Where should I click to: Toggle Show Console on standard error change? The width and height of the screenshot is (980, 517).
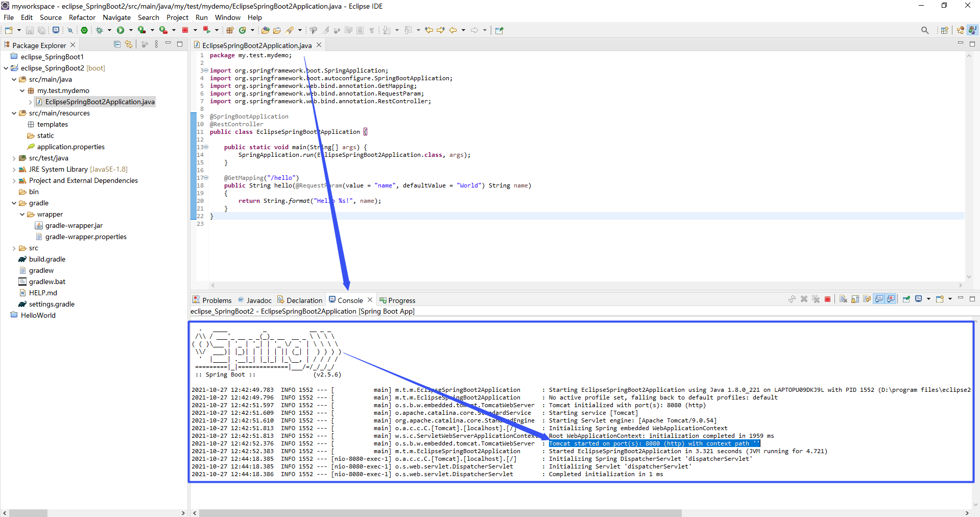(x=891, y=299)
